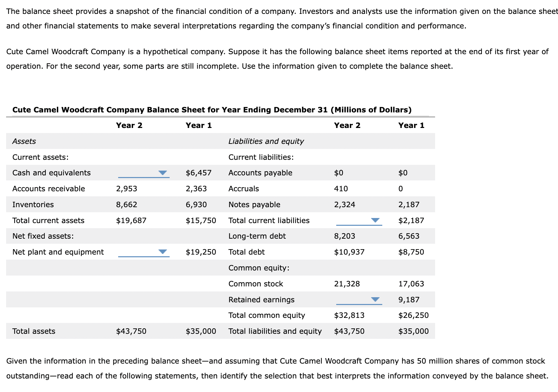Click the Total assets value $43,750
This screenshot has width=558, height=392.
tap(131, 331)
